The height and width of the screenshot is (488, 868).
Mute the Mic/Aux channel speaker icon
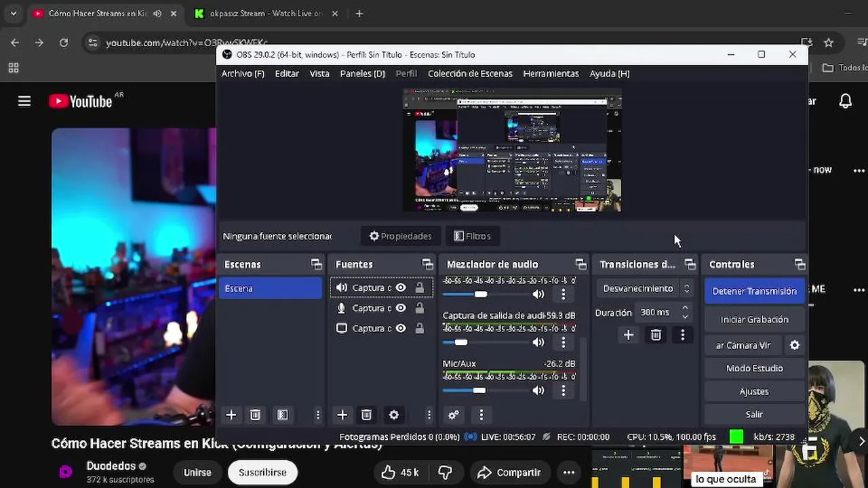(538, 390)
